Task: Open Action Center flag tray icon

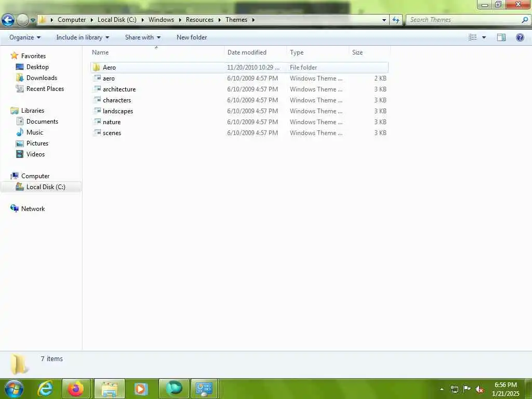Action: tap(467, 389)
